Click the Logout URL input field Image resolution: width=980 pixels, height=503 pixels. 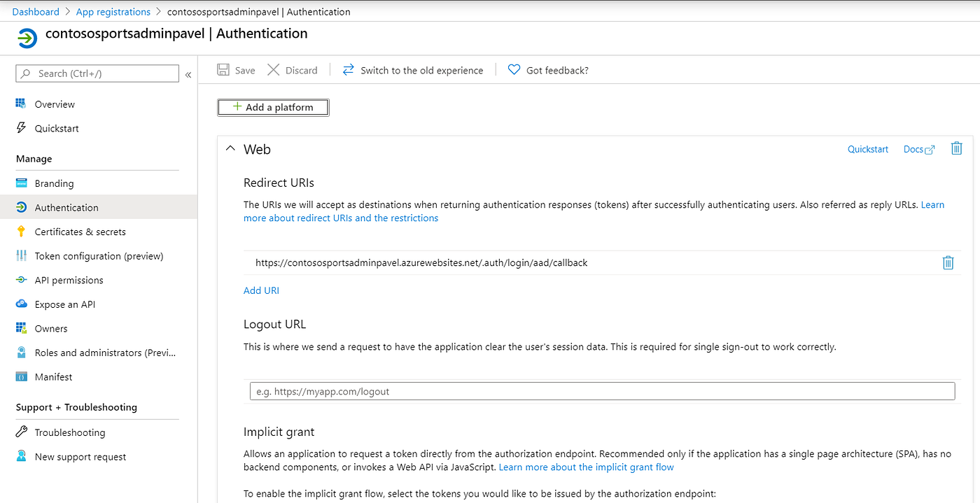pyautogui.click(x=602, y=391)
